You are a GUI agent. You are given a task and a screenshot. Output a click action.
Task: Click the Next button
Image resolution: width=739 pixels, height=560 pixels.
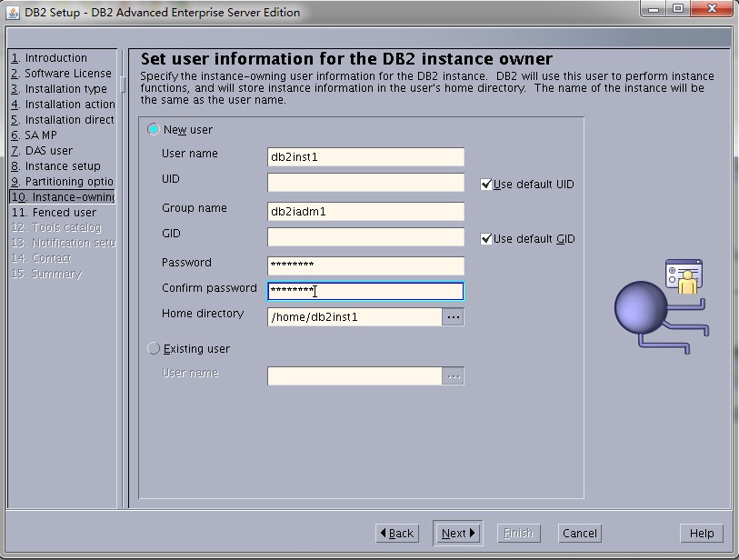457,533
